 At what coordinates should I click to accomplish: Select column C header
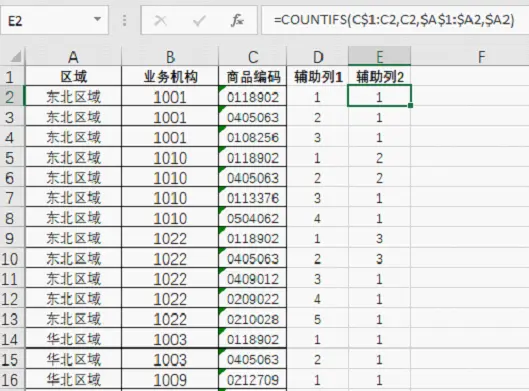253,57
